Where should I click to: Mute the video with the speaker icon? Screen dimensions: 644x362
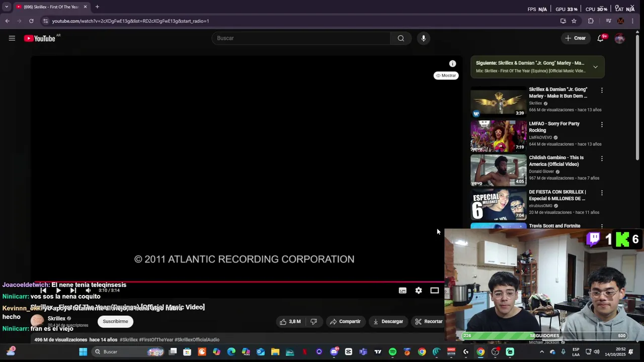[x=88, y=290]
